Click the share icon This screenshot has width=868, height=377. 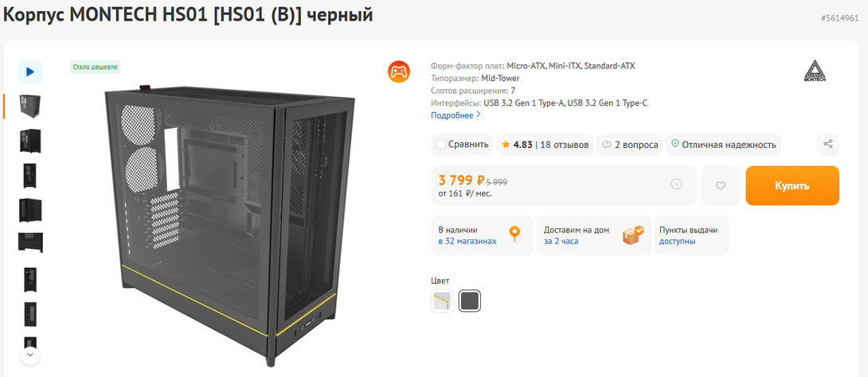pyautogui.click(x=828, y=144)
